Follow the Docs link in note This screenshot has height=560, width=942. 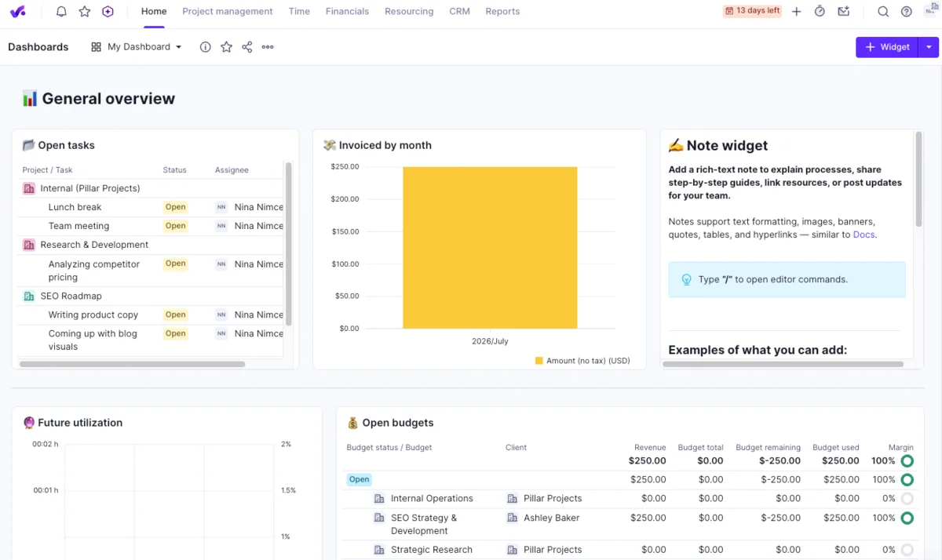point(863,235)
